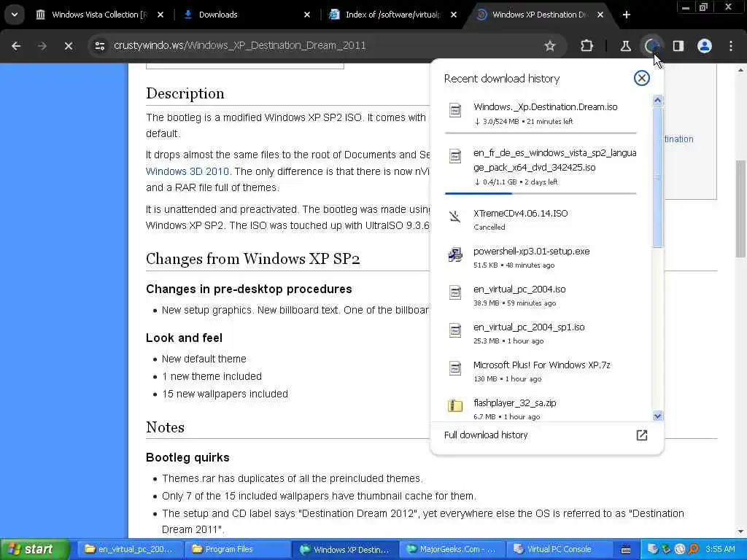Open en_virtual_pc_2004_sp1.iso download

coord(541,333)
